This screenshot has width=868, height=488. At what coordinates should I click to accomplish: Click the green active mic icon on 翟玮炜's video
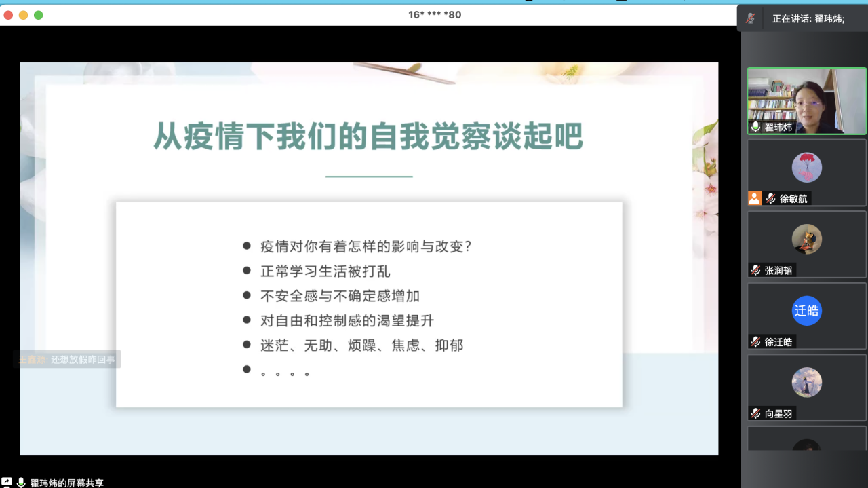click(755, 127)
